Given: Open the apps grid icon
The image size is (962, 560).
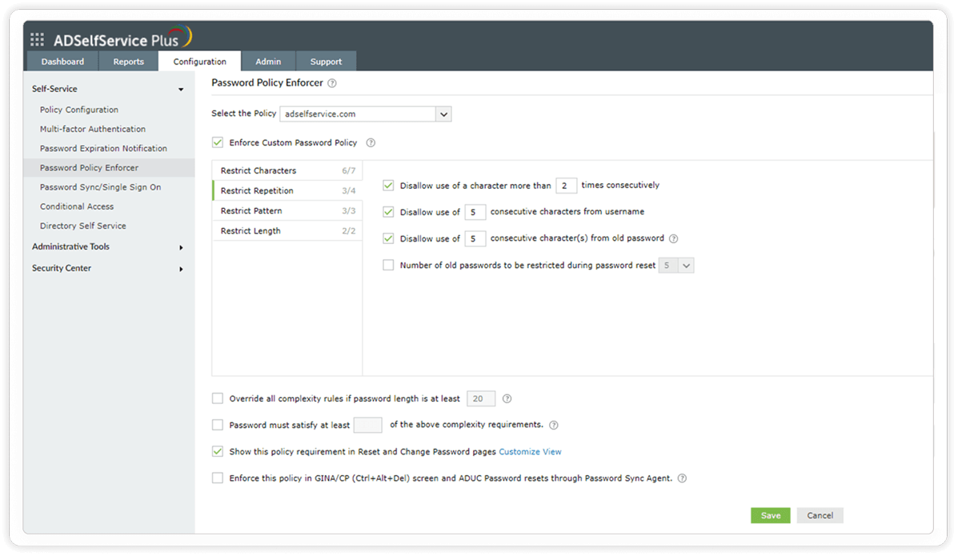Looking at the screenshot, I should (x=38, y=39).
